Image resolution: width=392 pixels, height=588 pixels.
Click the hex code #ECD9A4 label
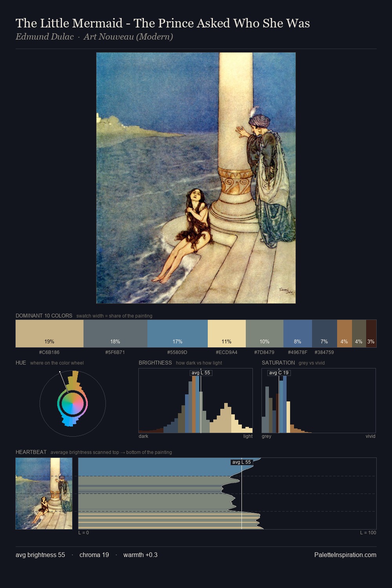coord(227,352)
